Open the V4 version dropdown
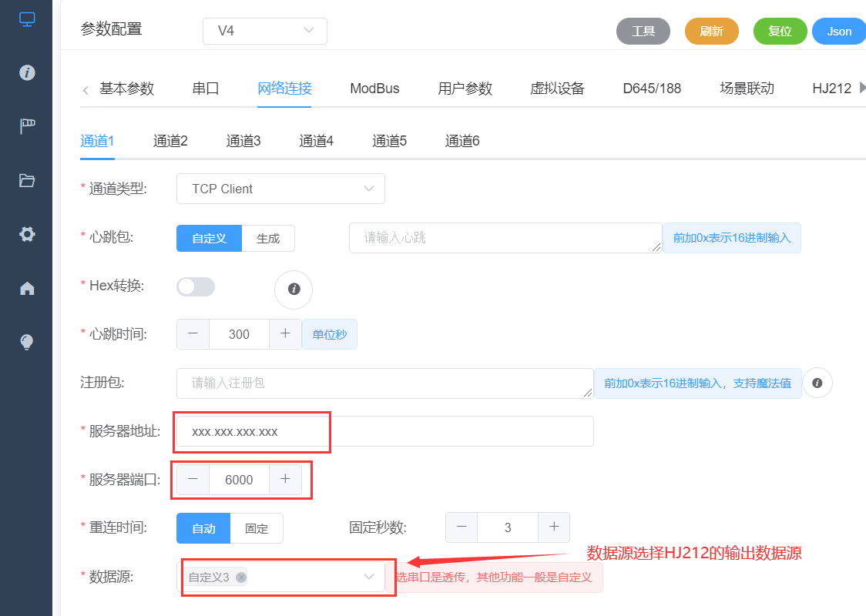The height and width of the screenshot is (616, 866). coord(264,31)
